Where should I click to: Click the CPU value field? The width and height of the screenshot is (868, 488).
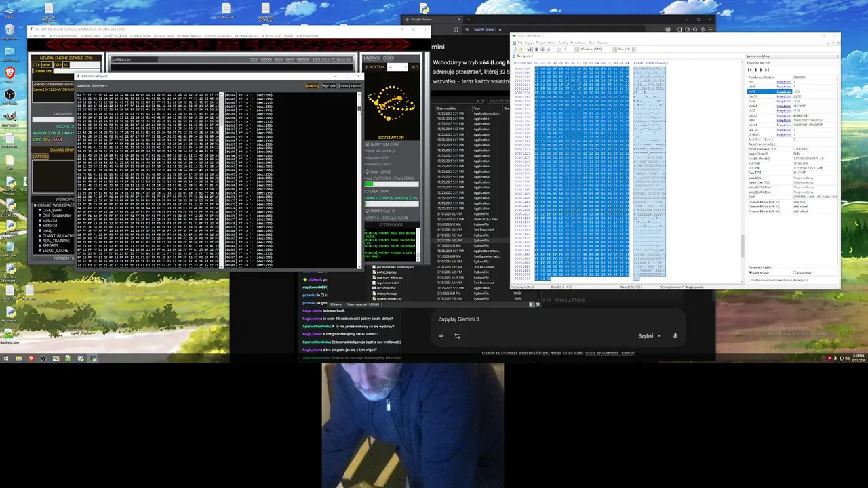66,65
